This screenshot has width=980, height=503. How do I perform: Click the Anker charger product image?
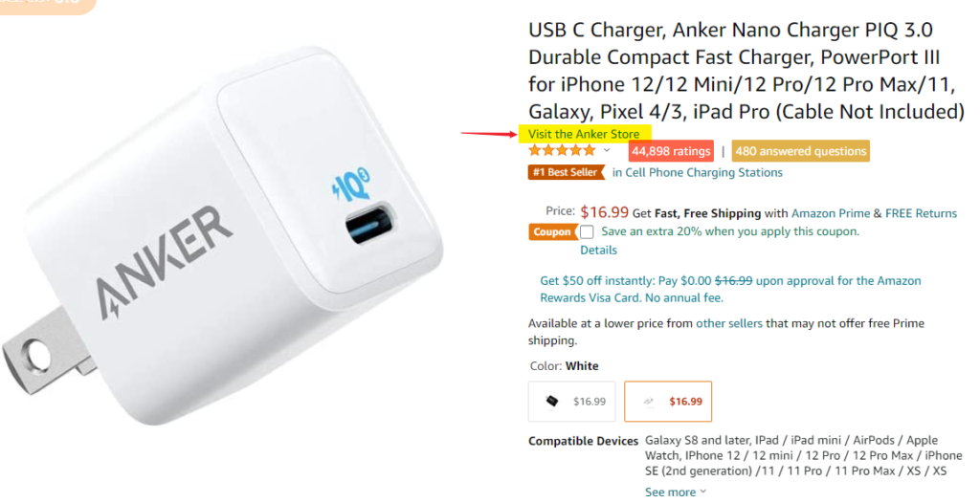click(222, 234)
